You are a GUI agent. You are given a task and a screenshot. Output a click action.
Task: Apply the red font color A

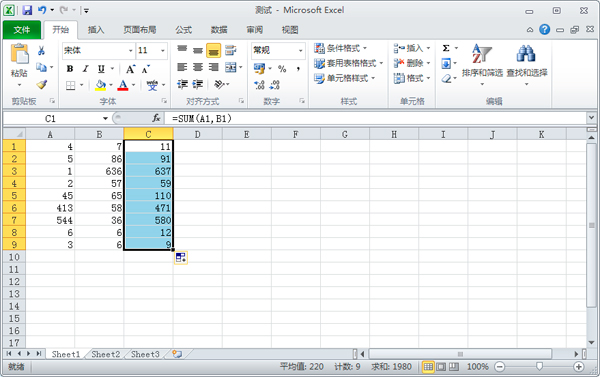(123, 85)
